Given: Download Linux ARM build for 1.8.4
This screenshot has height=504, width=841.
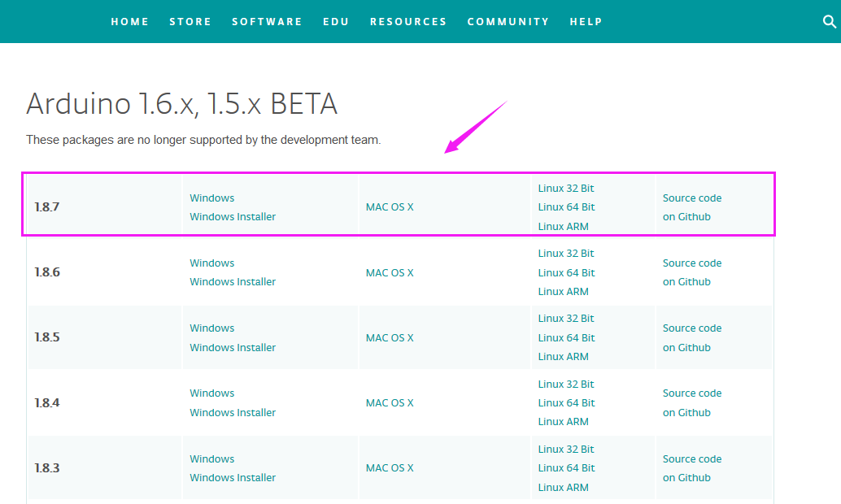Looking at the screenshot, I should 563,421.
